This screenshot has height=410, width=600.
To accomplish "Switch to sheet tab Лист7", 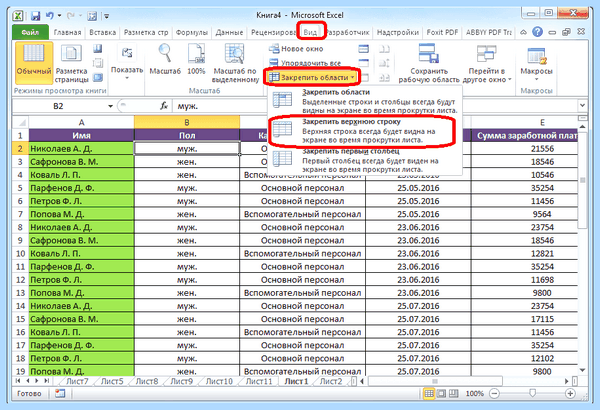I will (77, 381).
